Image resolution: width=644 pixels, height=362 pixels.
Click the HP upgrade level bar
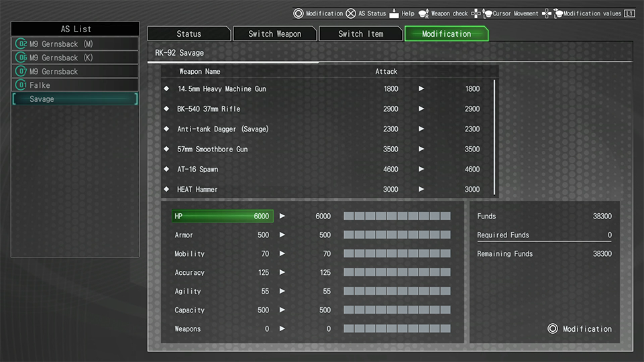point(397,216)
